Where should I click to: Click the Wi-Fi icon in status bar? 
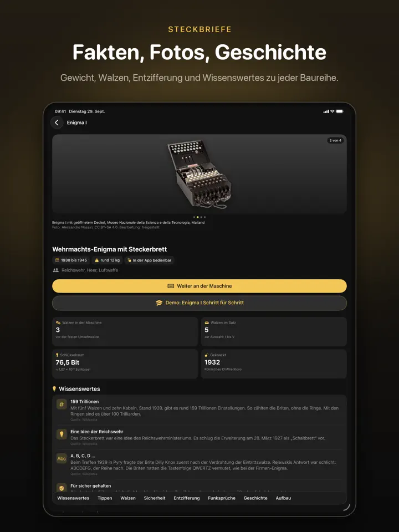point(332,111)
